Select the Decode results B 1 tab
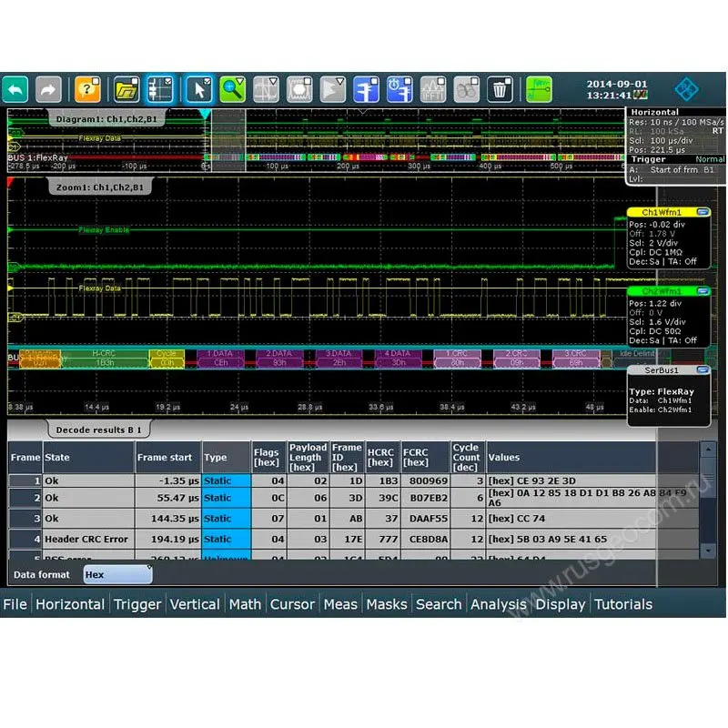This screenshot has width=728, height=728. pos(99,429)
